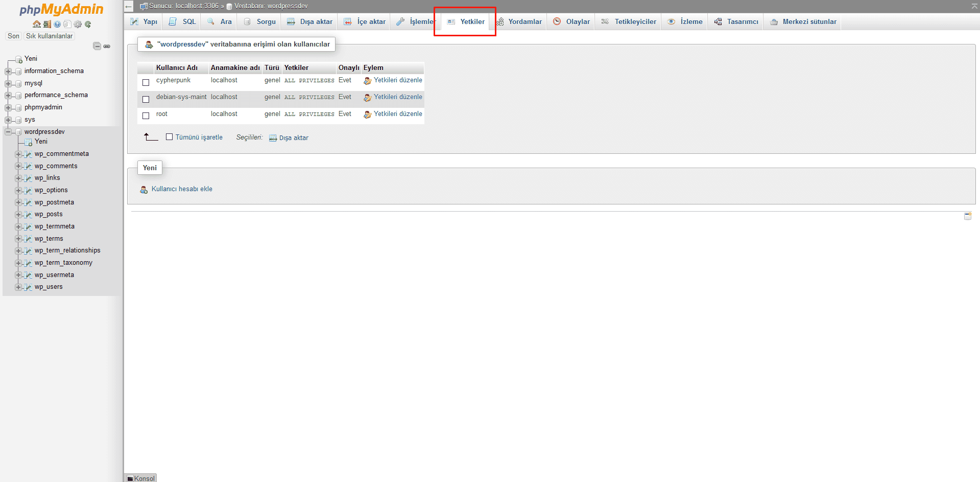This screenshot has height=482, width=980.
Task: Select wp_postmeta in navigation tree
Action: click(54, 202)
